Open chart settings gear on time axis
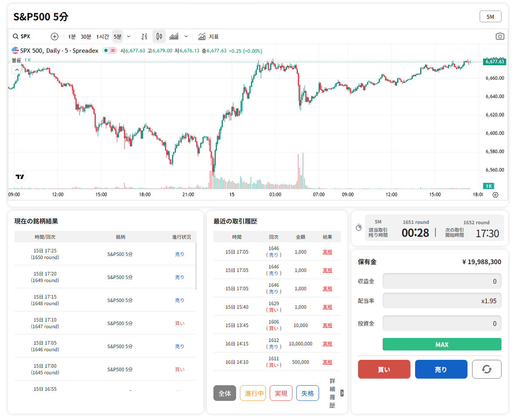This screenshot has width=512, height=420. [x=495, y=195]
